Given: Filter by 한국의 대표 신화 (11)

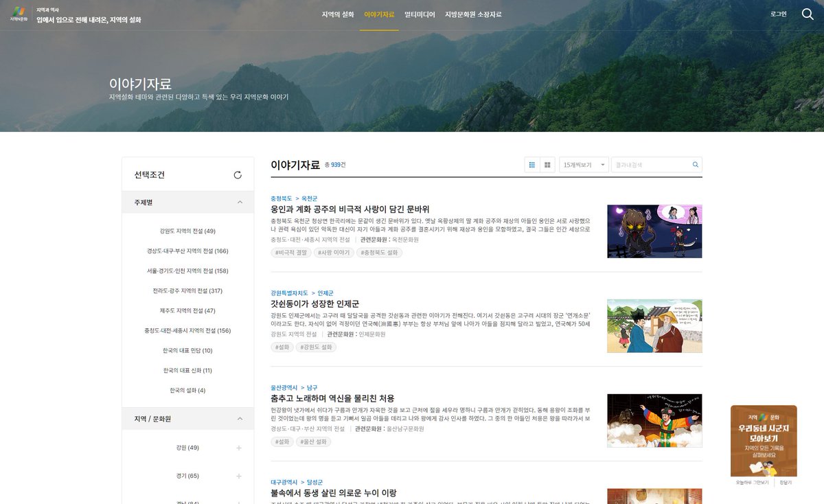Looking at the screenshot, I should pyautogui.click(x=187, y=371).
